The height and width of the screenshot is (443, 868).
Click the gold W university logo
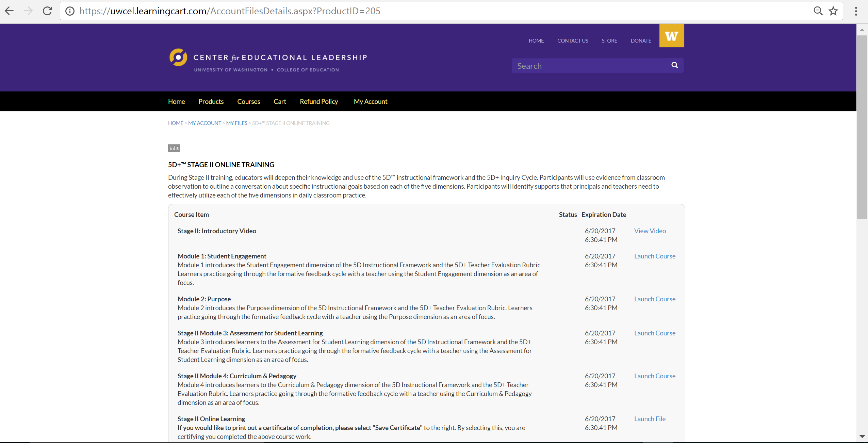coord(671,36)
